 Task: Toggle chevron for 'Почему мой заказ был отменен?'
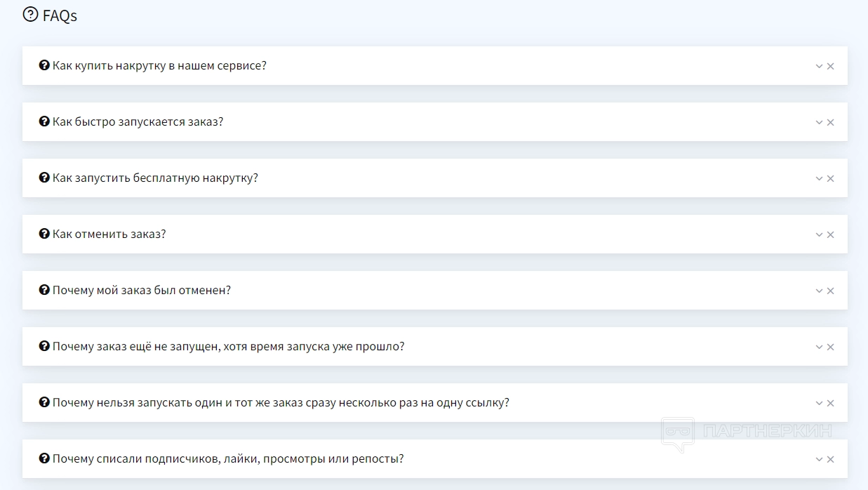tap(819, 291)
